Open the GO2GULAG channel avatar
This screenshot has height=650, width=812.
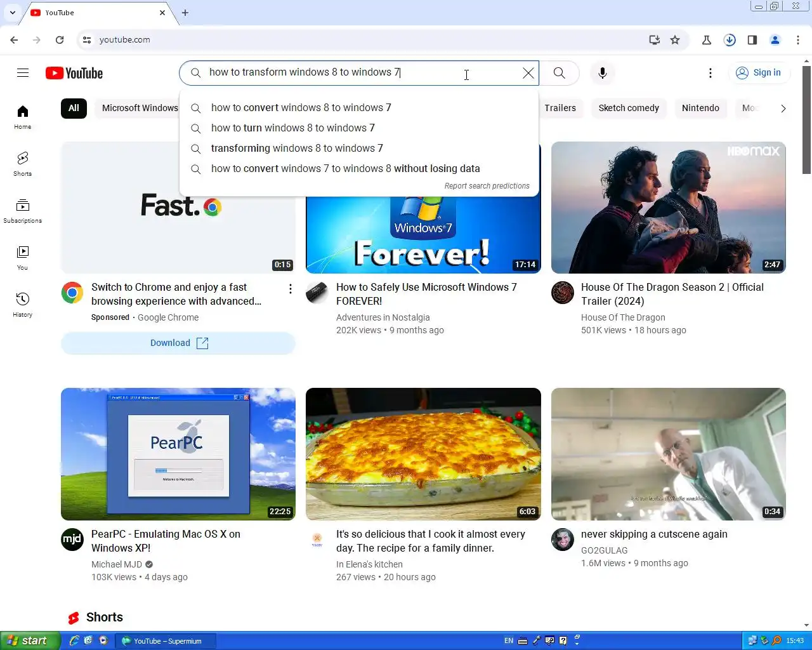pyautogui.click(x=562, y=540)
